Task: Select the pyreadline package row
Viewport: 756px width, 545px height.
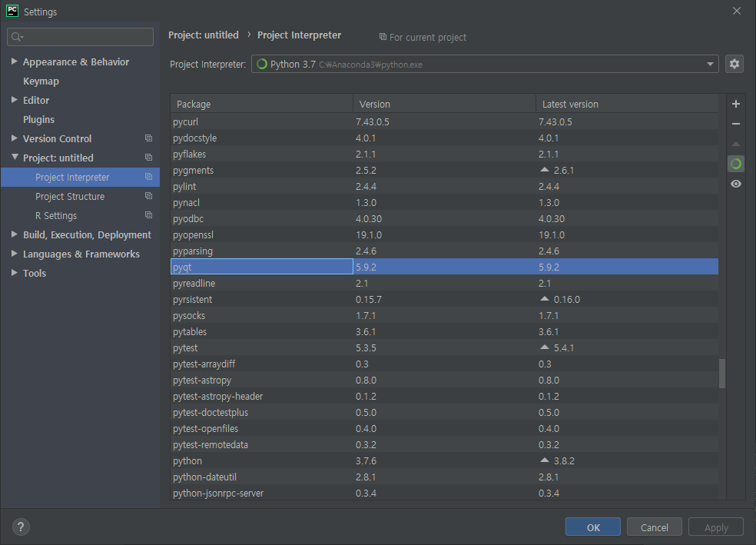Action: (445, 283)
